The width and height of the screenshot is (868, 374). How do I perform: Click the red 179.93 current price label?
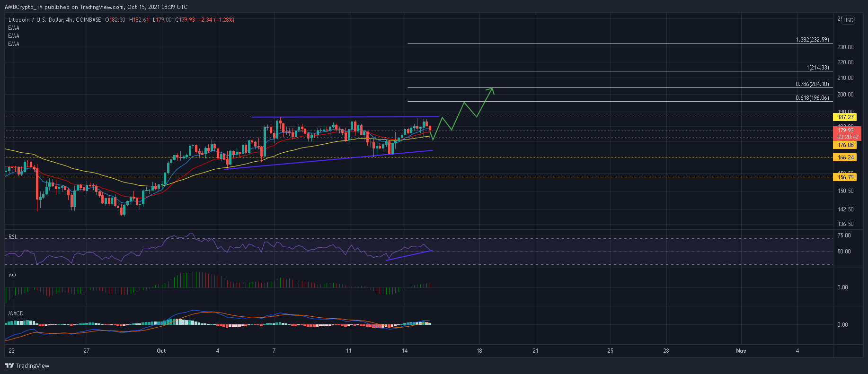pos(845,130)
